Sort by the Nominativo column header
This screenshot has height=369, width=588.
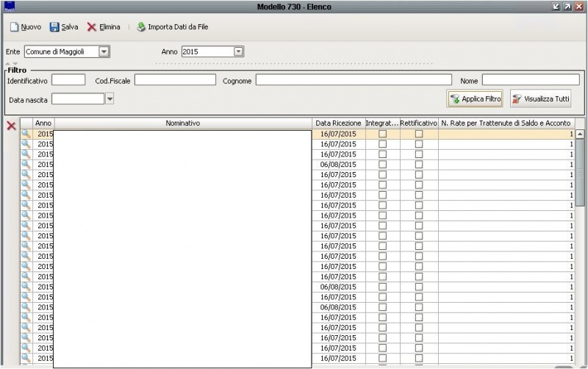tap(183, 123)
